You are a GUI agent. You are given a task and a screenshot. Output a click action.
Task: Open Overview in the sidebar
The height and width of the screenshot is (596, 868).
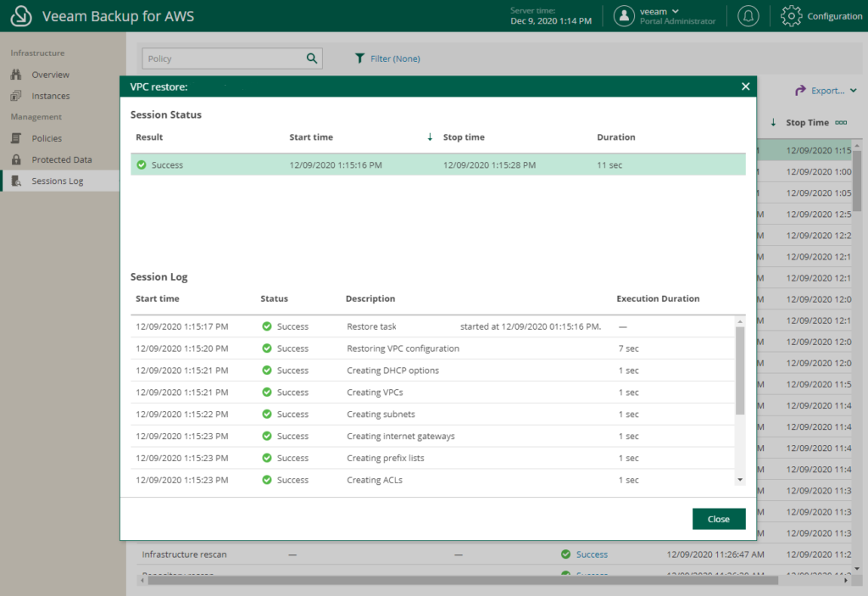coord(50,75)
